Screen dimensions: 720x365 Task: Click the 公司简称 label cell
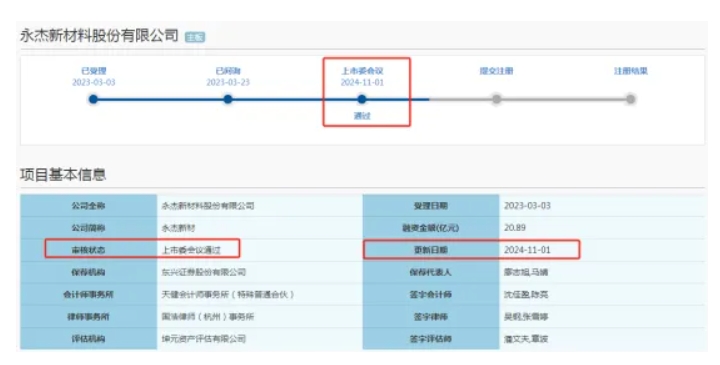[89, 228]
